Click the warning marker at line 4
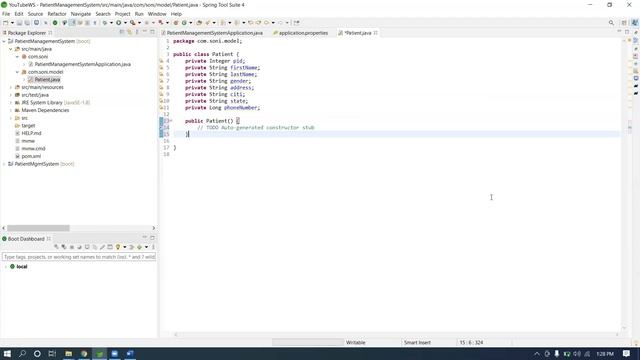The height and width of the screenshot is (360, 640). point(161,61)
